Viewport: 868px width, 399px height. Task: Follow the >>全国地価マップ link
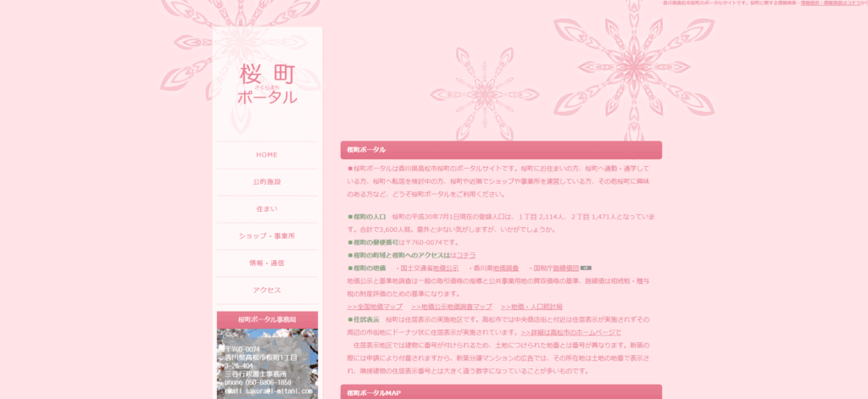(x=375, y=306)
